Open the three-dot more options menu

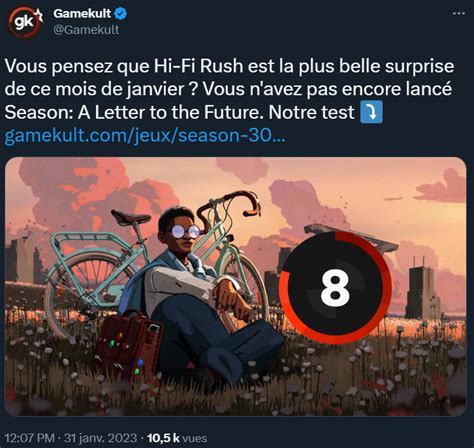459,13
